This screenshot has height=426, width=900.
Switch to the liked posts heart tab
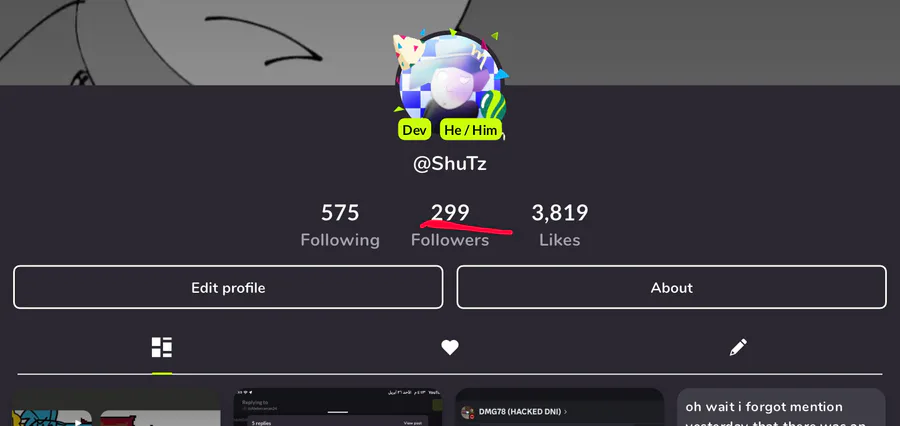tap(450, 347)
